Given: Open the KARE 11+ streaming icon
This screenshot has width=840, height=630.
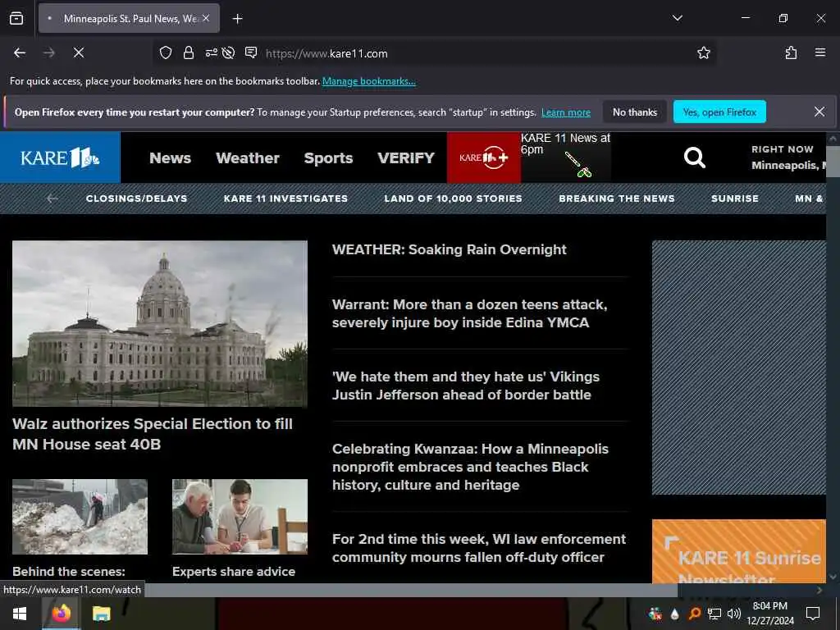Looking at the screenshot, I should (x=484, y=157).
